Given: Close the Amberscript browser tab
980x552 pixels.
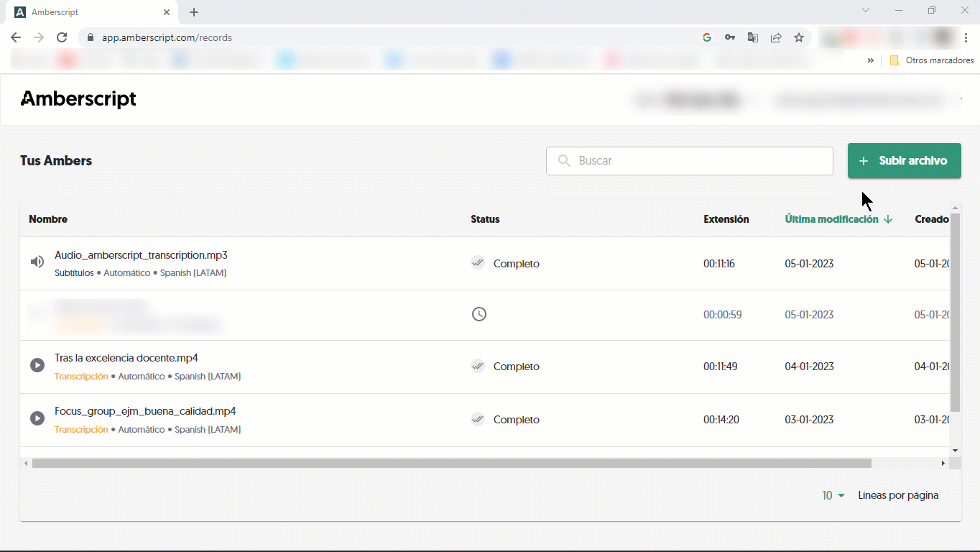Looking at the screenshot, I should [x=167, y=12].
